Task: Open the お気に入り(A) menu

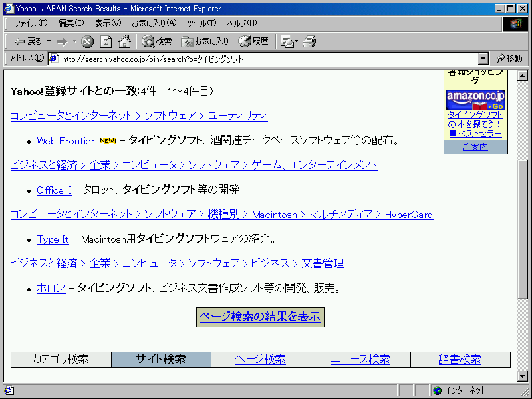Action: coord(154,23)
